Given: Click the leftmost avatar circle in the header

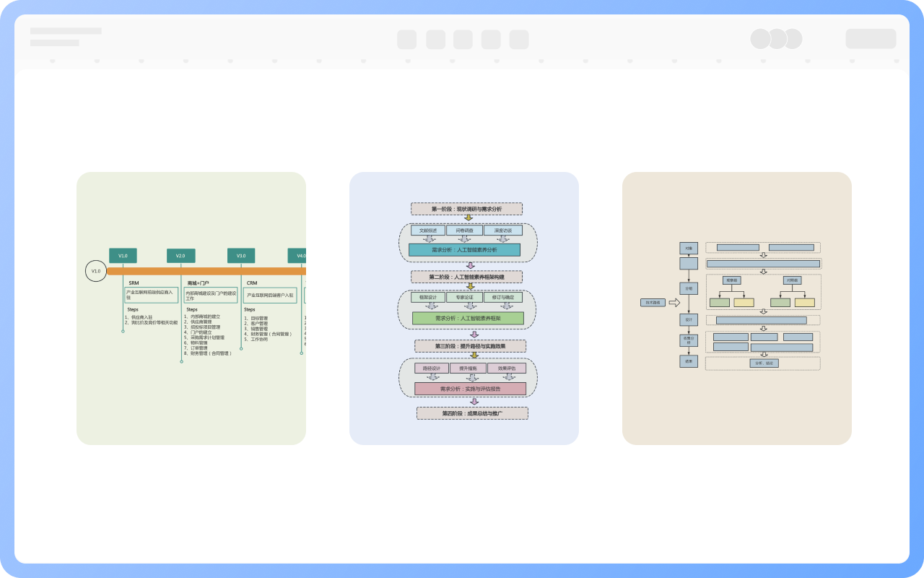Looking at the screenshot, I should [x=760, y=39].
